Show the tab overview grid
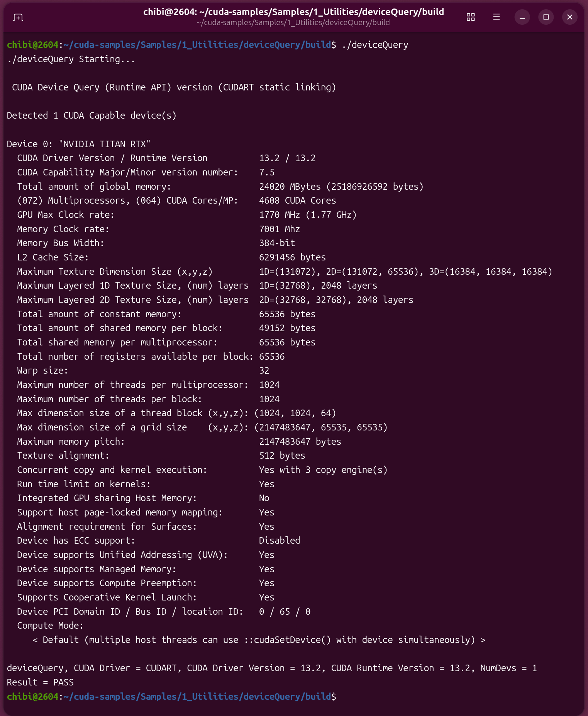 pyautogui.click(x=470, y=17)
